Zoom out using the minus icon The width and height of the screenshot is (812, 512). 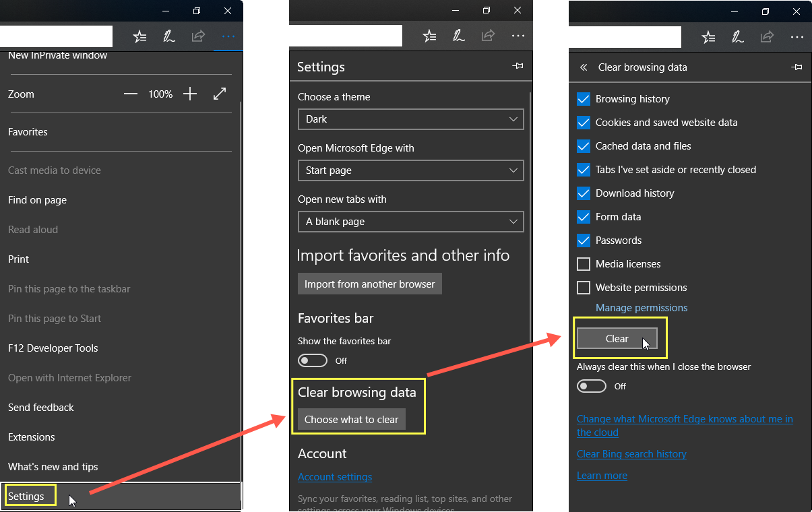pos(131,94)
